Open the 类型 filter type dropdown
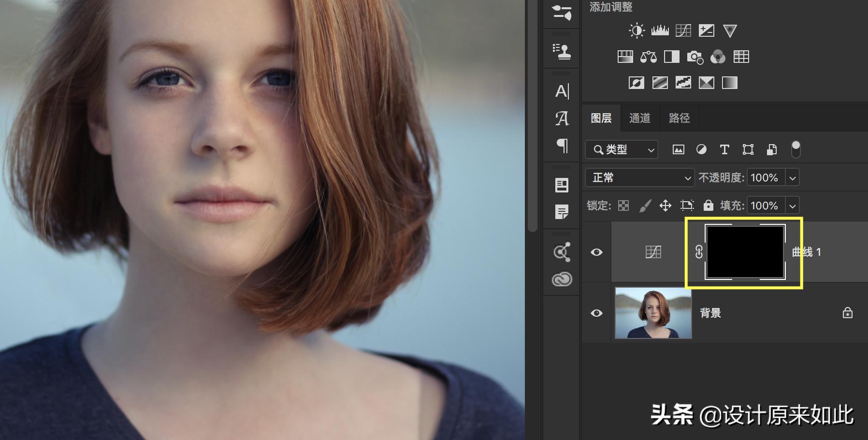This screenshot has height=440, width=868. (622, 150)
